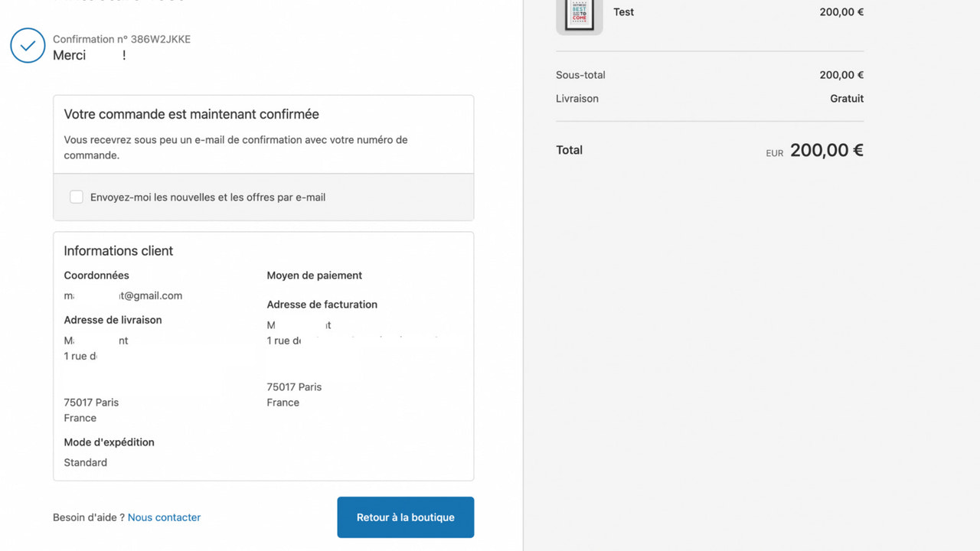Viewport: 980px width, 551px height.
Task: Click the blue confirmation checkmark icon
Action: click(28, 45)
